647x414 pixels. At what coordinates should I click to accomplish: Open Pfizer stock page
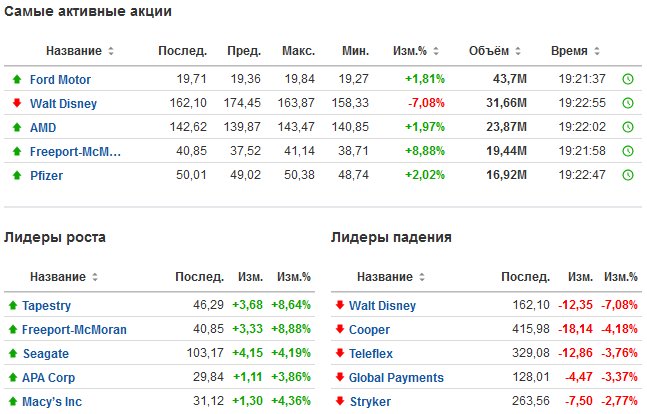[x=46, y=175]
